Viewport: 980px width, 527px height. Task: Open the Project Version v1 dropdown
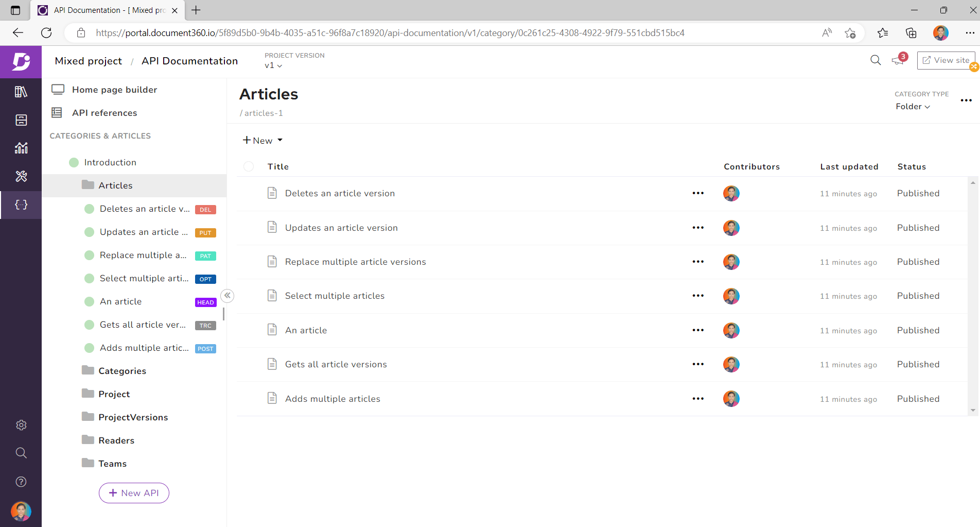[273, 65]
